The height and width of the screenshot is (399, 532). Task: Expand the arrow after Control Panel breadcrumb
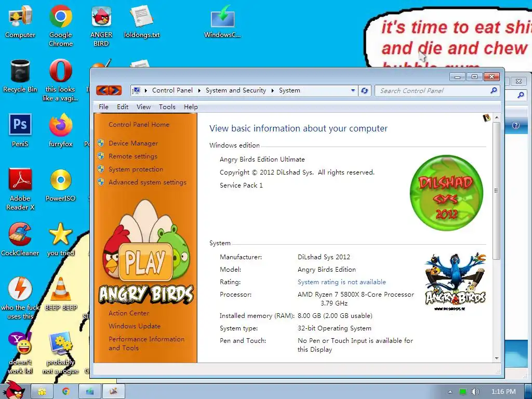click(199, 90)
